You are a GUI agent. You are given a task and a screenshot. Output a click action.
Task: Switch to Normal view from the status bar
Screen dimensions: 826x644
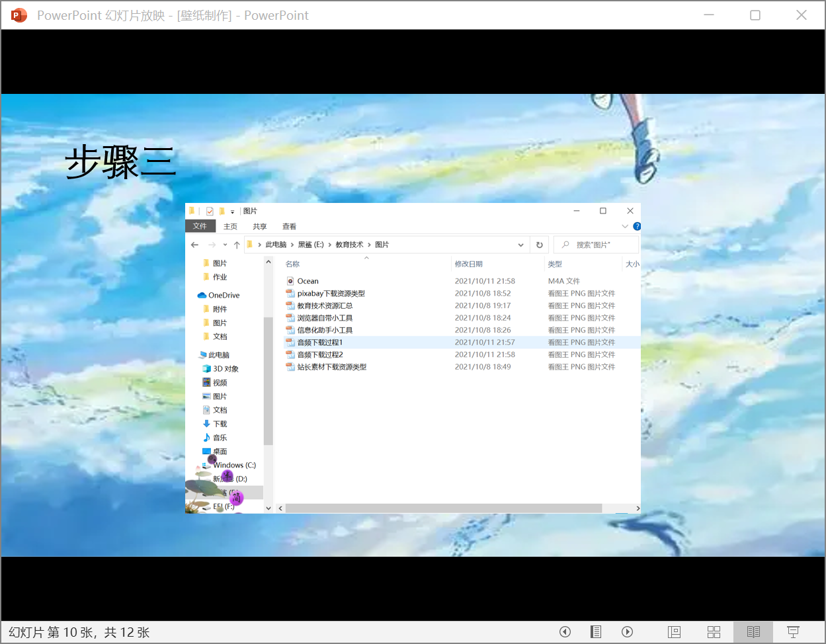pos(675,631)
